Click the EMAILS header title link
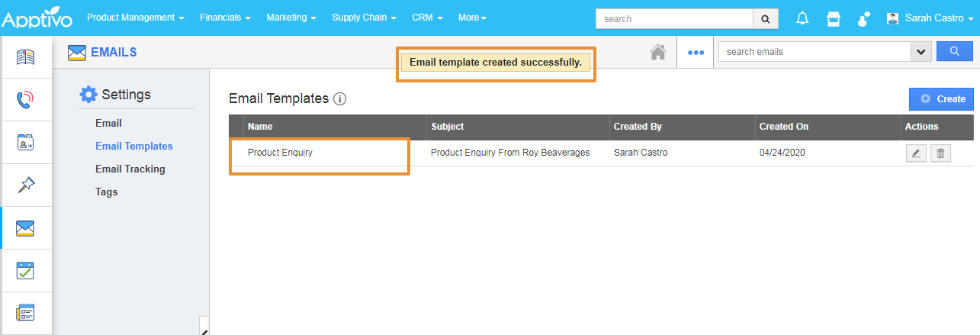This screenshot has height=335, width=980. [x=114, y=53]
